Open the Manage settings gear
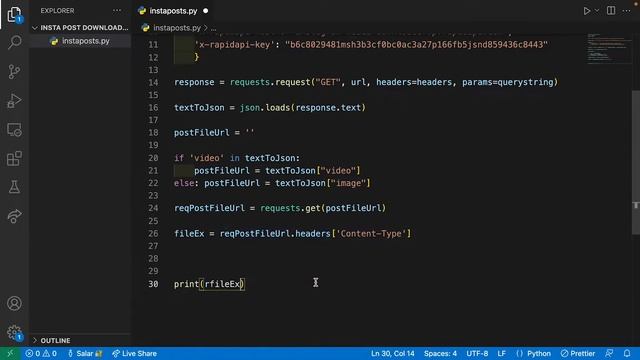 tap(14, 333)
